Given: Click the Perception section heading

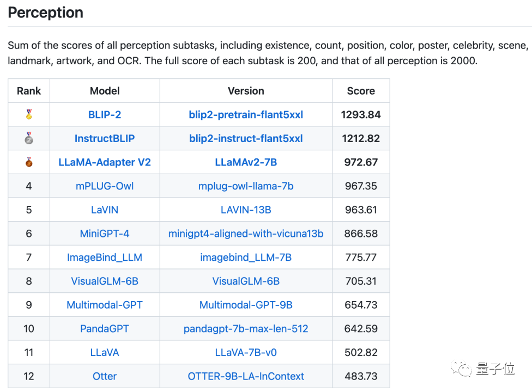Looking at the screenshot, I should pyautogui.click(x=46, y=13).
